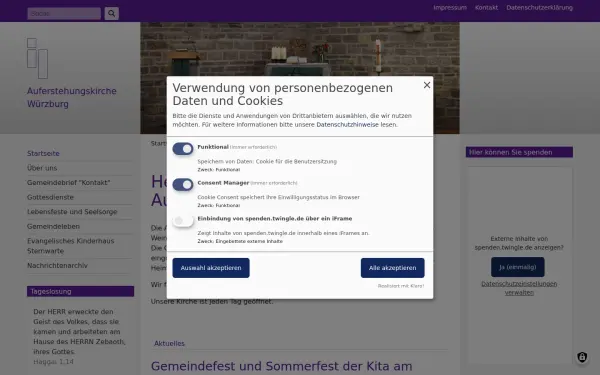Open the Datenschutzerklärung header link

point(540,8)
